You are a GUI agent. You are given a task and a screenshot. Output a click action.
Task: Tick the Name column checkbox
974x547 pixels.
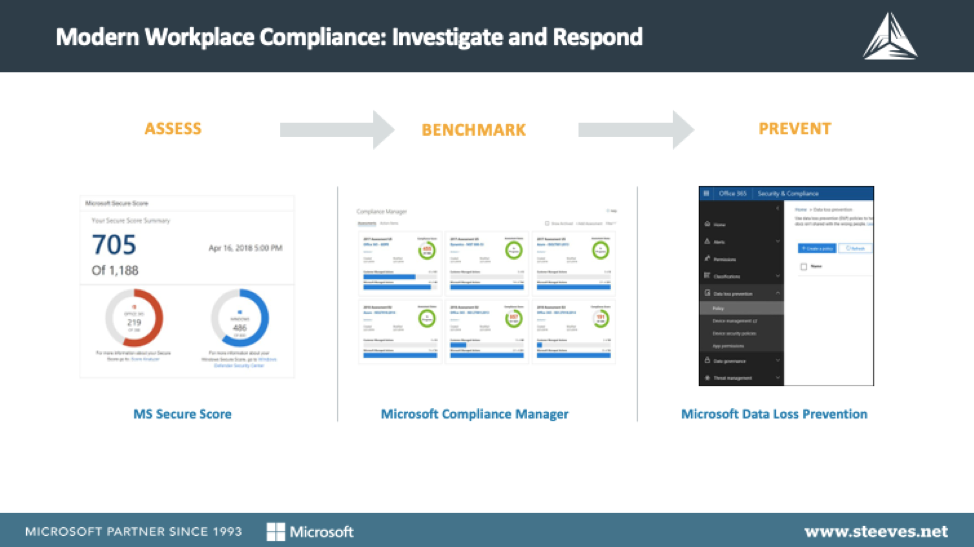tap(804, 266)
